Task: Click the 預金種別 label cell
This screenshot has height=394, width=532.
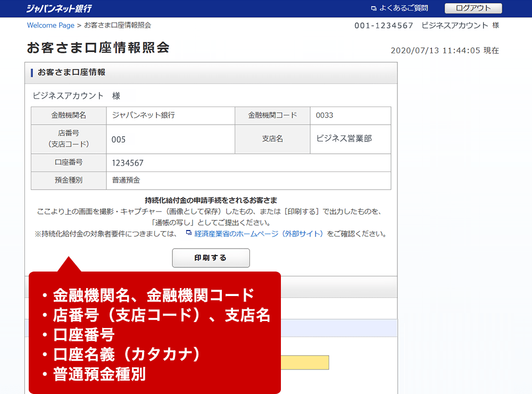Action: pyautogui.click(x=69, y=180)
